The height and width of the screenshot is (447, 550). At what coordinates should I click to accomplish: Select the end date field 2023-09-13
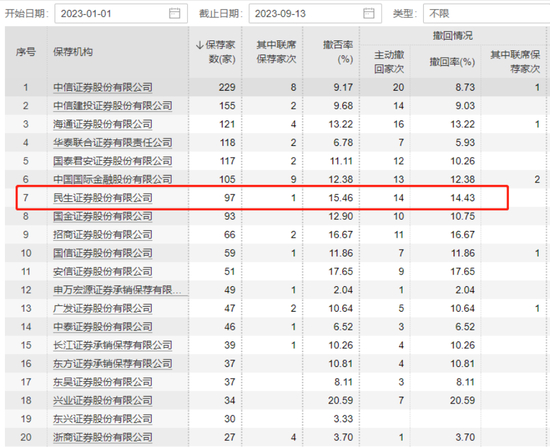[315, 14]
